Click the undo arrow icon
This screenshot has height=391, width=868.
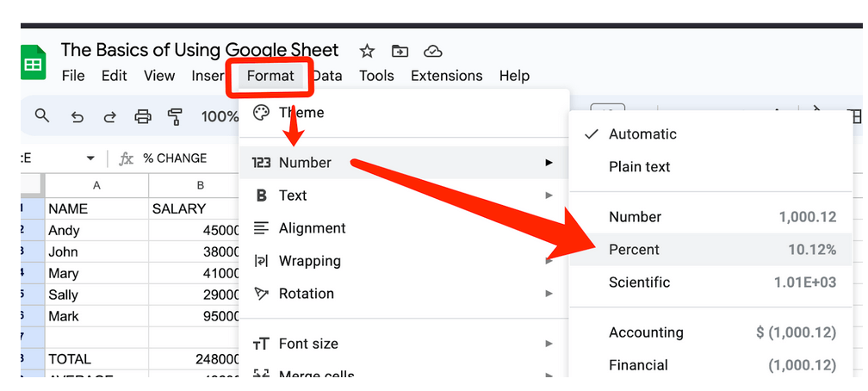point(77,116)
